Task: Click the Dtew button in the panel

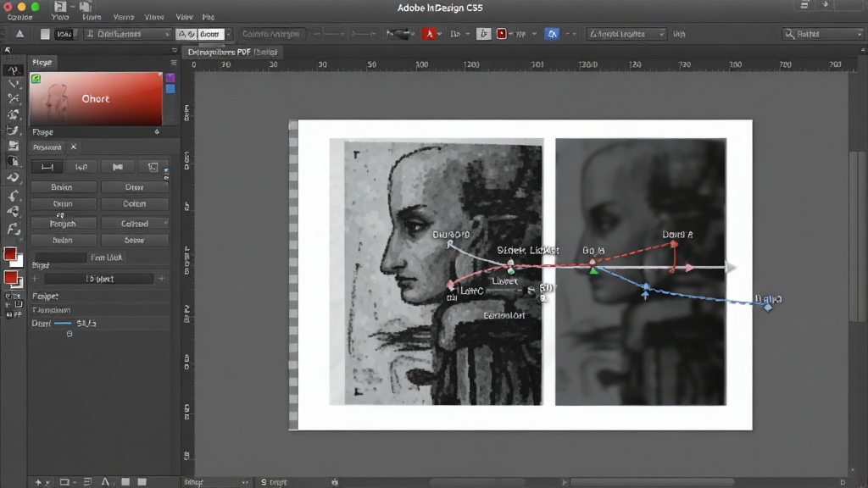Action: pyautogui.click(x=135, y=187)
